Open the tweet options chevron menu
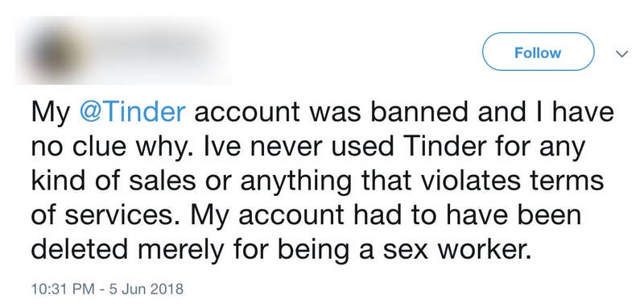The image size is (644, 308). pos(622,53)
